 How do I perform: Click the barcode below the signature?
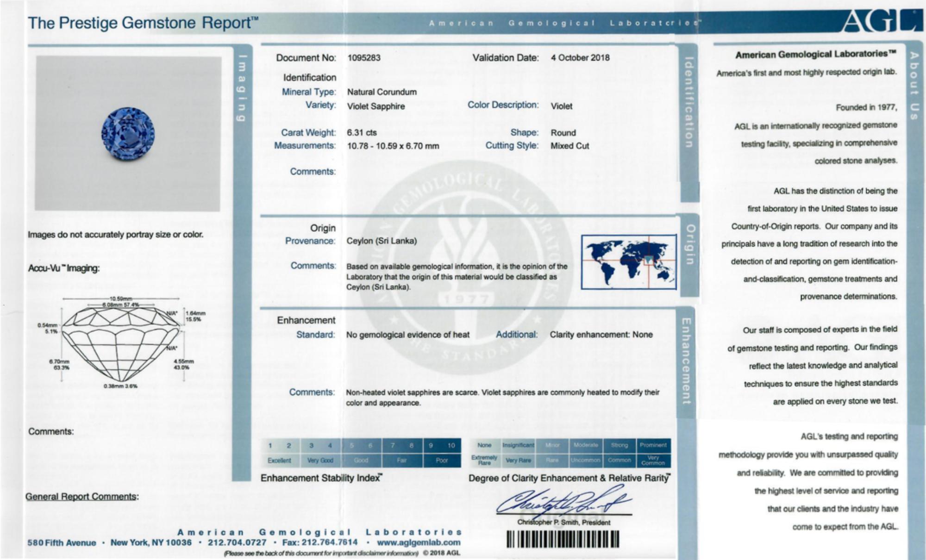coord(563,539)
